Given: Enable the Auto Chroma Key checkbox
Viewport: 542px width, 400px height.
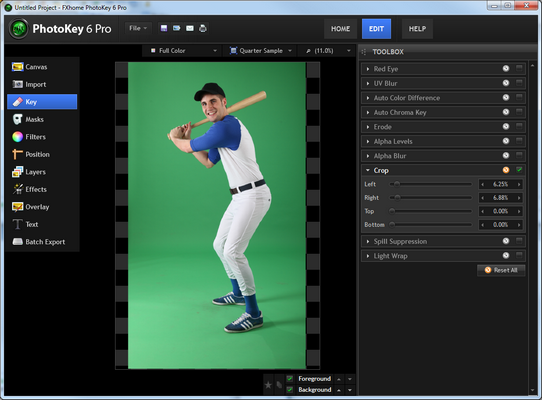Looking at the screenshot, I should 519,112.
